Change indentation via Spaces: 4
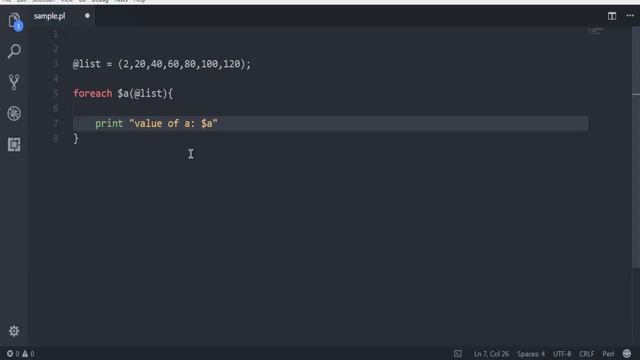The image size is (640, 360). tap(531, 354)
